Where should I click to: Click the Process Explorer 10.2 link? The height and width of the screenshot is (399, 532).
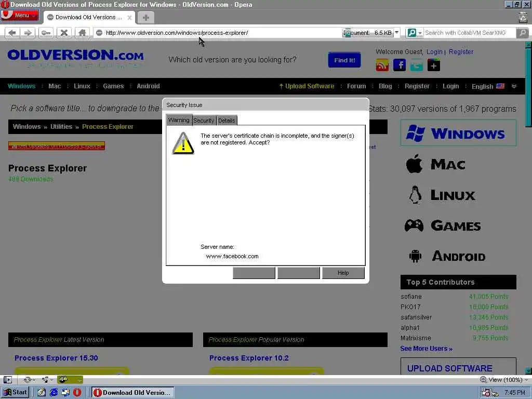[x=249, y=358]
